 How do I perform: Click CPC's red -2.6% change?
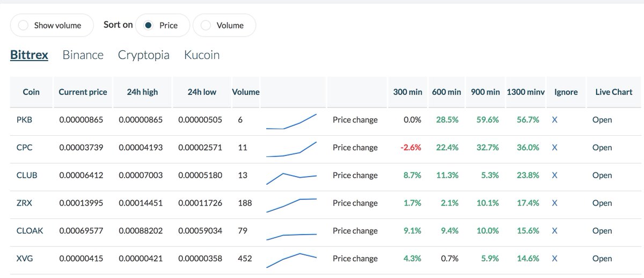point(411,148)
